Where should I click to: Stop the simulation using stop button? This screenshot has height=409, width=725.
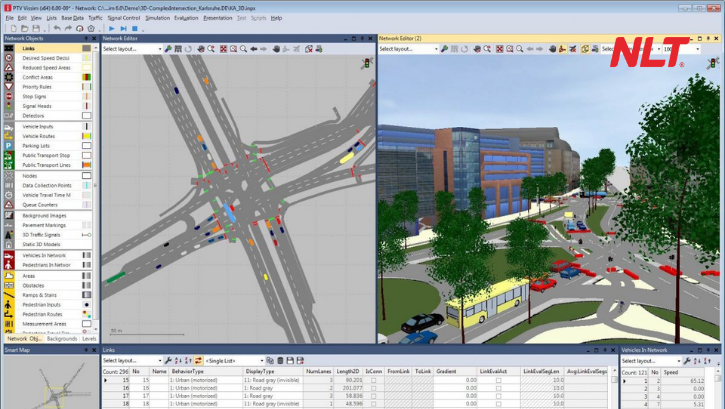point(134,28)
